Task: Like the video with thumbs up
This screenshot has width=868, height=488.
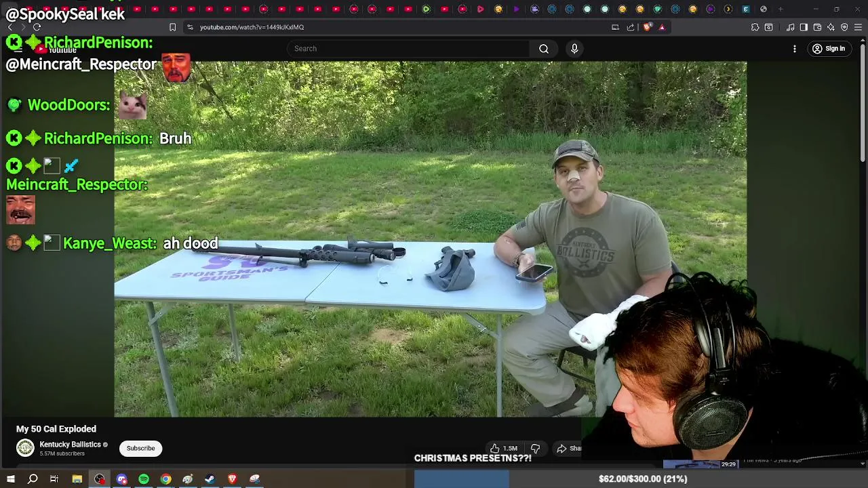Action: pos(504,448)
